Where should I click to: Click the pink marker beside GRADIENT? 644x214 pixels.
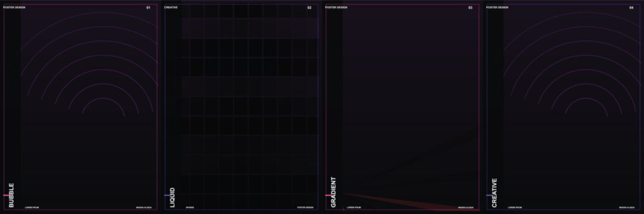pos(328,195)
